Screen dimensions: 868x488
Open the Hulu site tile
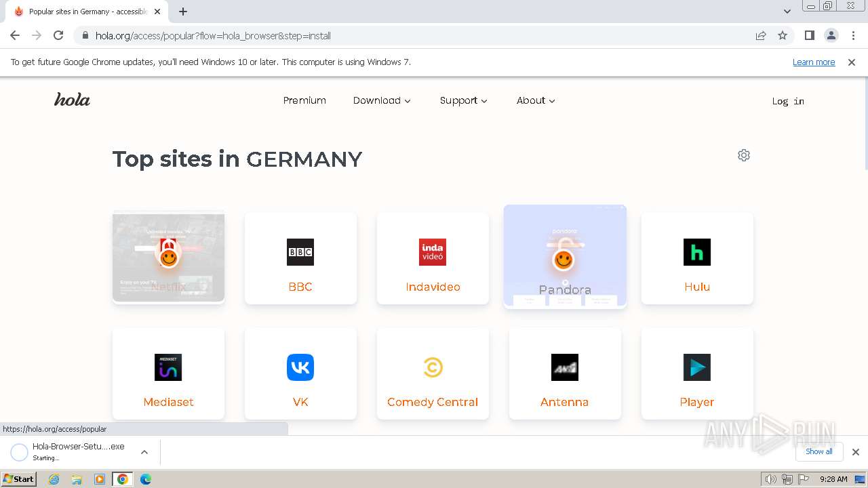click(697, 258)
